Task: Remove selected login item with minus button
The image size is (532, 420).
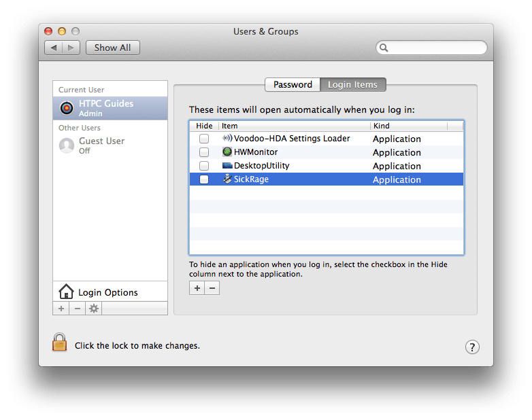Action: (212, 288)
